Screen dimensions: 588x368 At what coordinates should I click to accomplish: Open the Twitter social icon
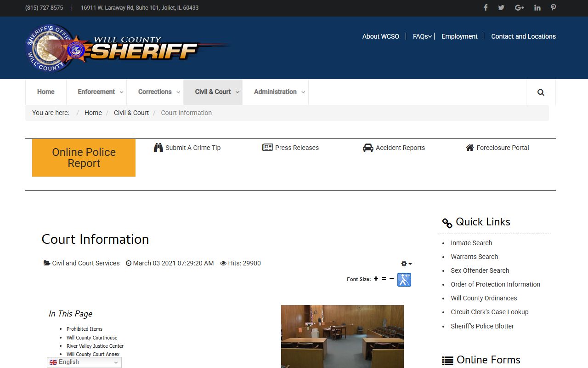point(501,7)
